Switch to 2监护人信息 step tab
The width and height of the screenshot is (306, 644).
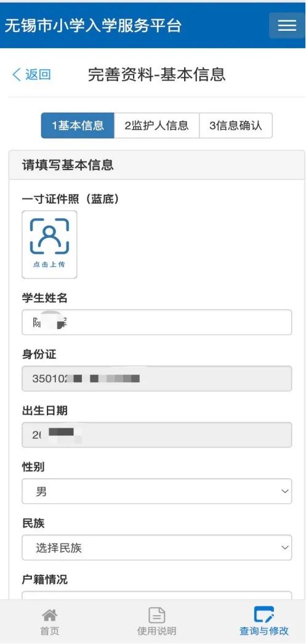pyautogui.click(x=156, y=126)
